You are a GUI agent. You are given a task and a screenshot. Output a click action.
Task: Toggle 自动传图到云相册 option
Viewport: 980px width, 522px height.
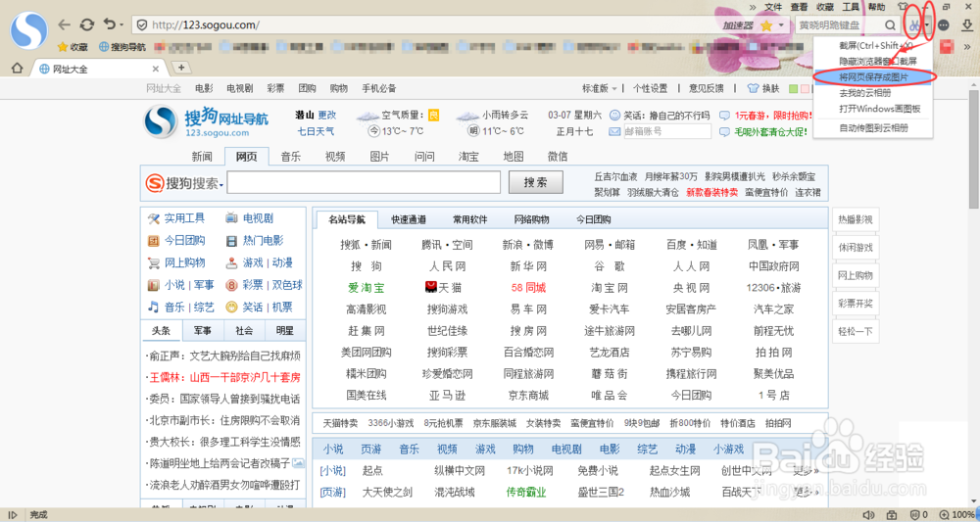(x=874, y=128)
